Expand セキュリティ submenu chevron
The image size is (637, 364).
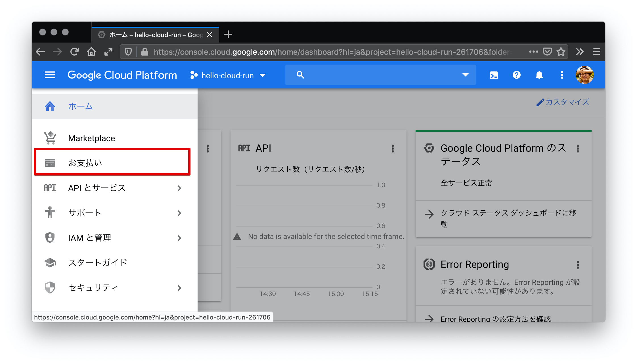[x=179, y=288]
